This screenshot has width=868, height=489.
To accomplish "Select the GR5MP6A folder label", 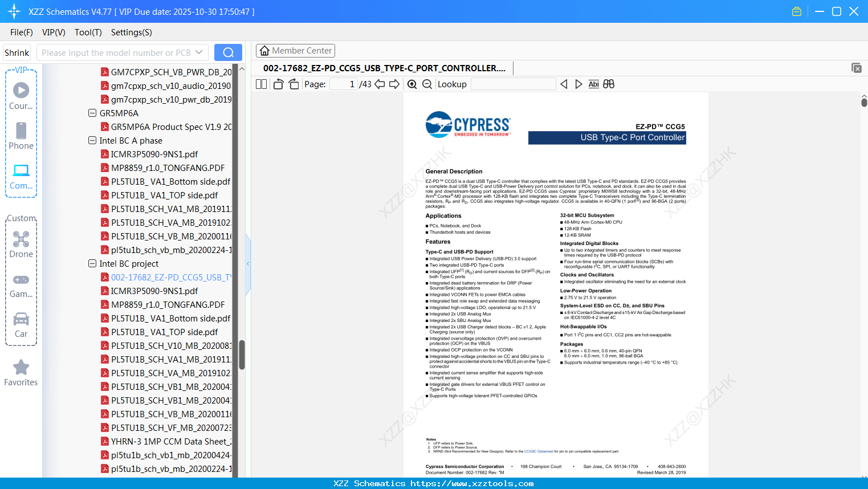I will click(119, 113).
